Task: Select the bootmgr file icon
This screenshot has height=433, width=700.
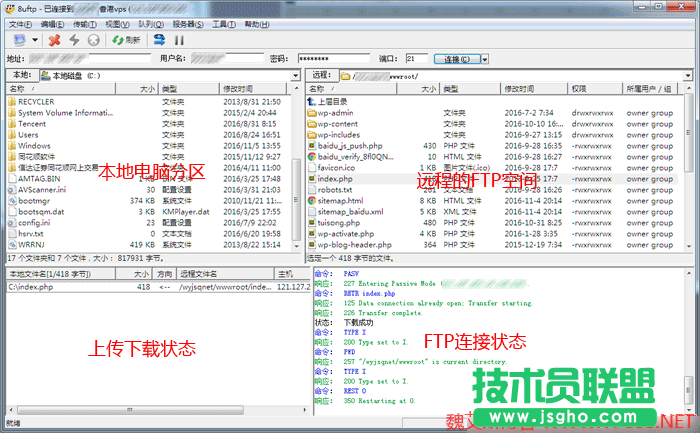Action: click(12, 200)
